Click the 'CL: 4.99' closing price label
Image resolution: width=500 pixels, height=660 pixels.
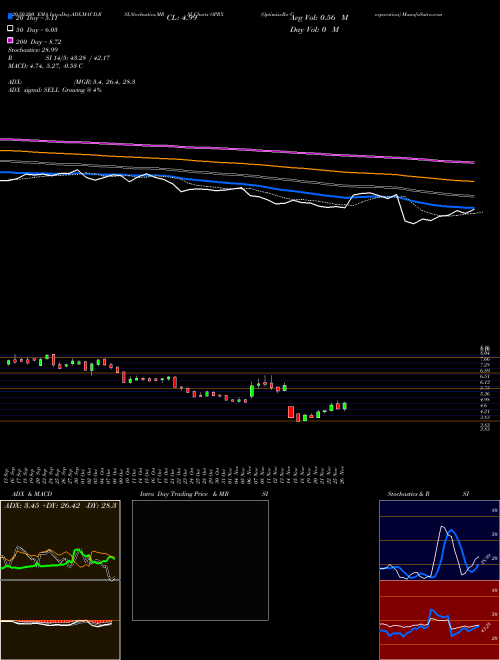coord(182,18)
